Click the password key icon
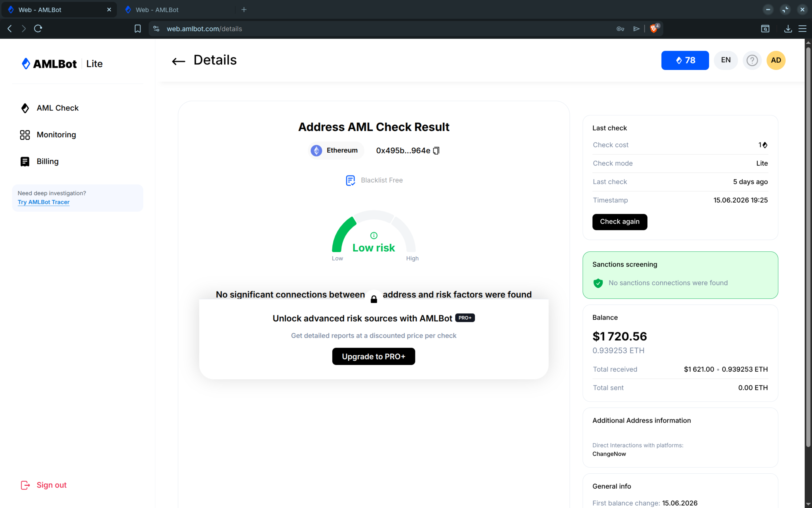The image size is (812, 508). [620, 29]
